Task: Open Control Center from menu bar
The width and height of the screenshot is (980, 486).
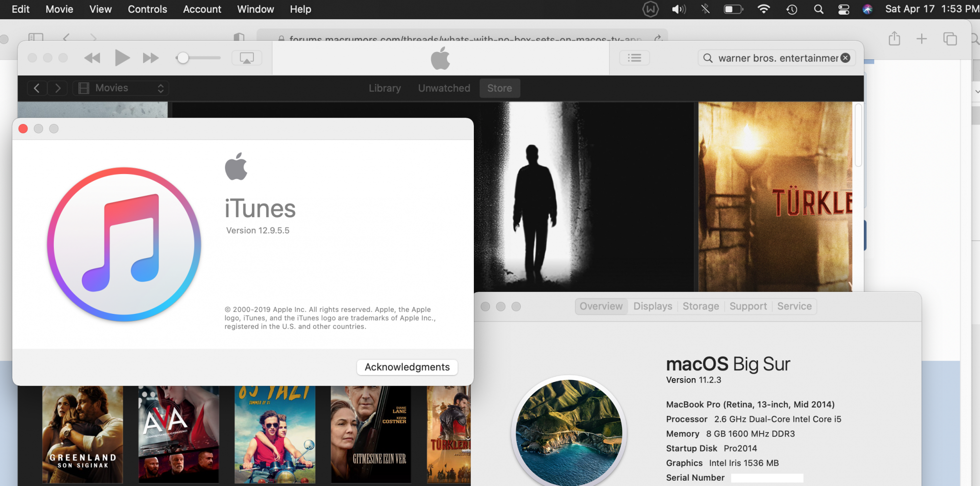Action: click(843, 9)
